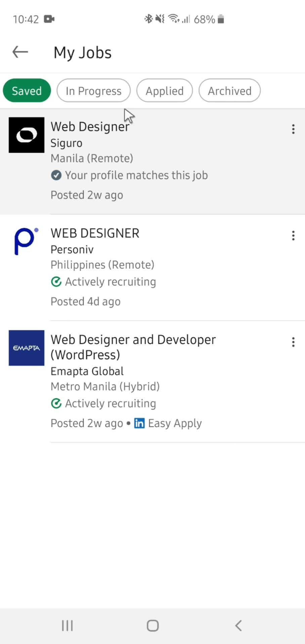Open the WEB DESIGNER job at Personiv
305x644 pixels.
click(x=152, y=268)
